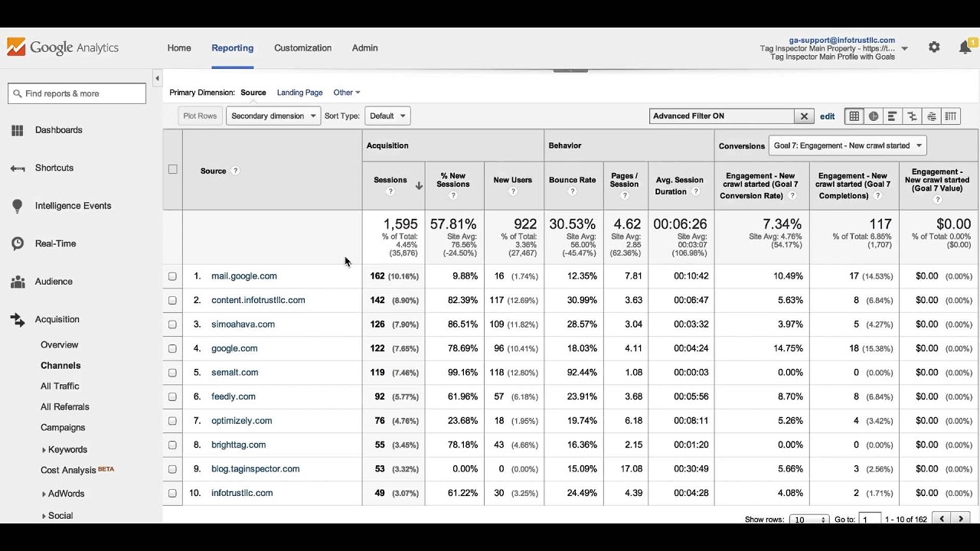Click help icon under Pages / Session

pos(625,195)
